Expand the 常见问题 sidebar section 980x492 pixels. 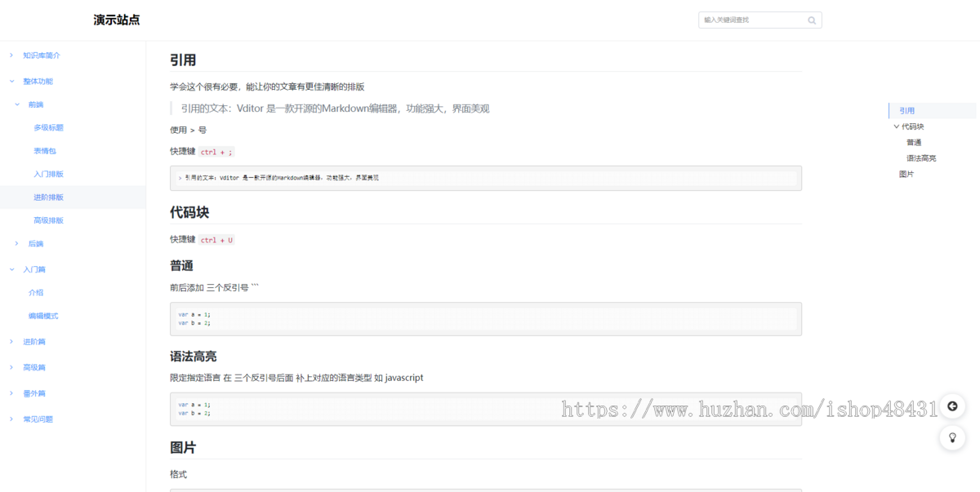11,419
